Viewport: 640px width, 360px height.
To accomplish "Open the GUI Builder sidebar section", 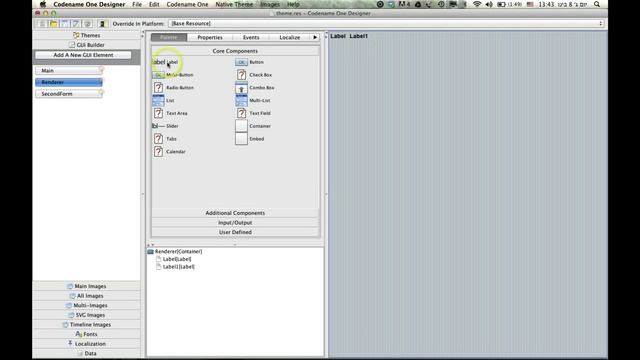I will (x=87, y=45).
